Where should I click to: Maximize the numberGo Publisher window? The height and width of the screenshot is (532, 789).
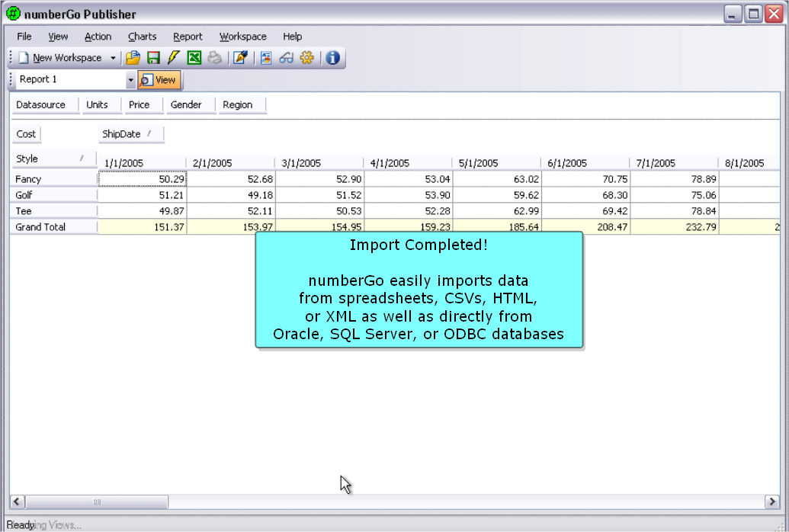(753, 14)
